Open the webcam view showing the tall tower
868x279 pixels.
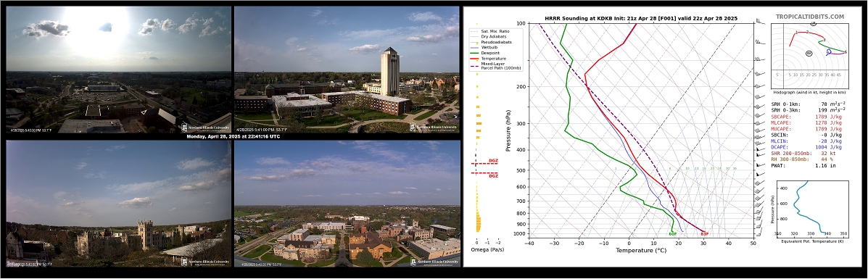[x=347, y=70]
